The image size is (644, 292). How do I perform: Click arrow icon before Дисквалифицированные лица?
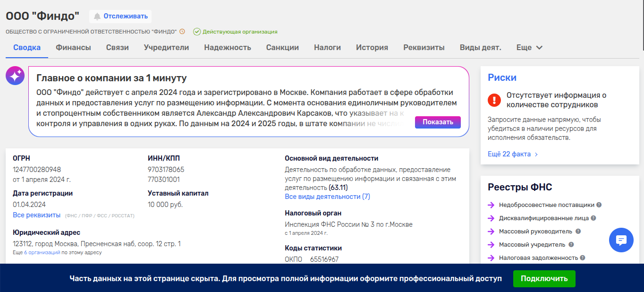click(x=491, y=218)
